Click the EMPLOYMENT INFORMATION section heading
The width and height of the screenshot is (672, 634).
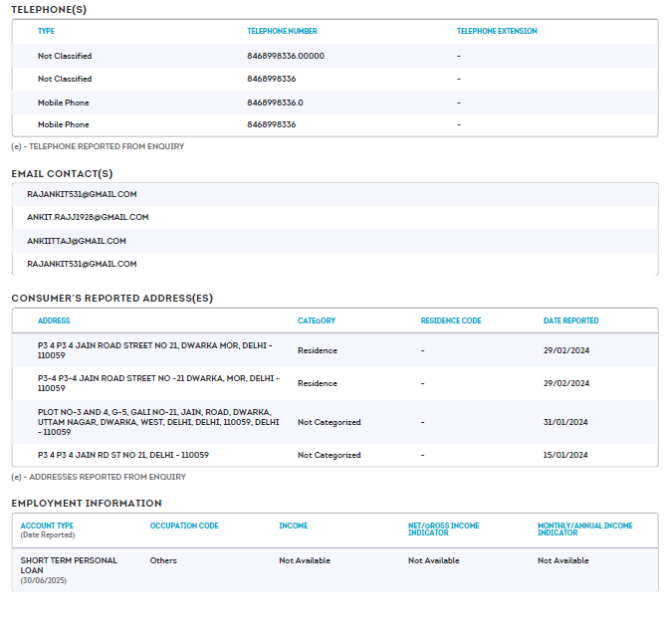(87, 503)
